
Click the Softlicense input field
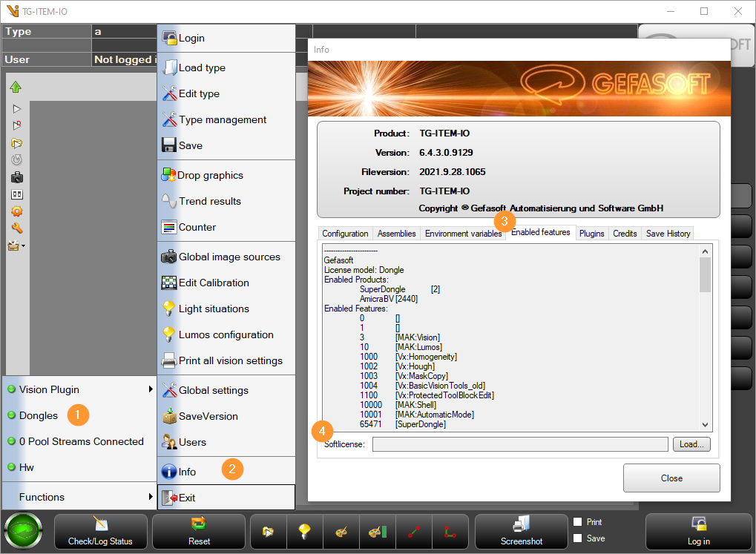[x=520, y=444]
